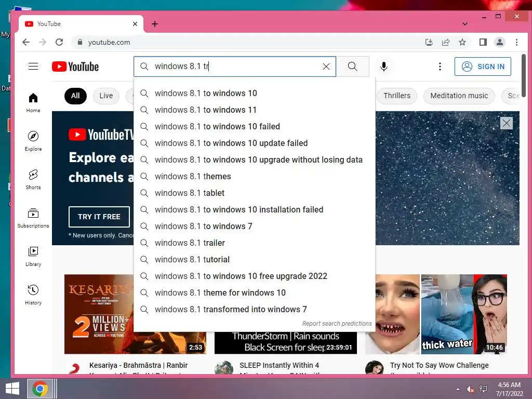Choose suggestion 'windows 8.1 to windows 11'

[255, 110]
